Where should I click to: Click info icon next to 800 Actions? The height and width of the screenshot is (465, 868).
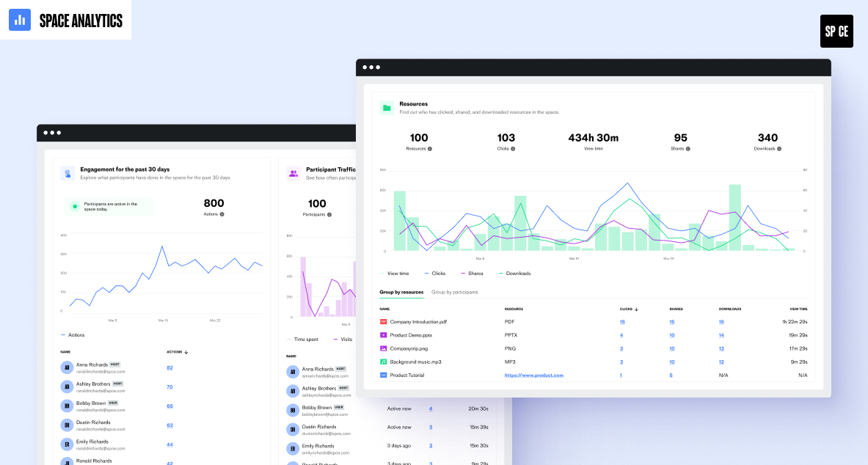click(x=222, y=214)
